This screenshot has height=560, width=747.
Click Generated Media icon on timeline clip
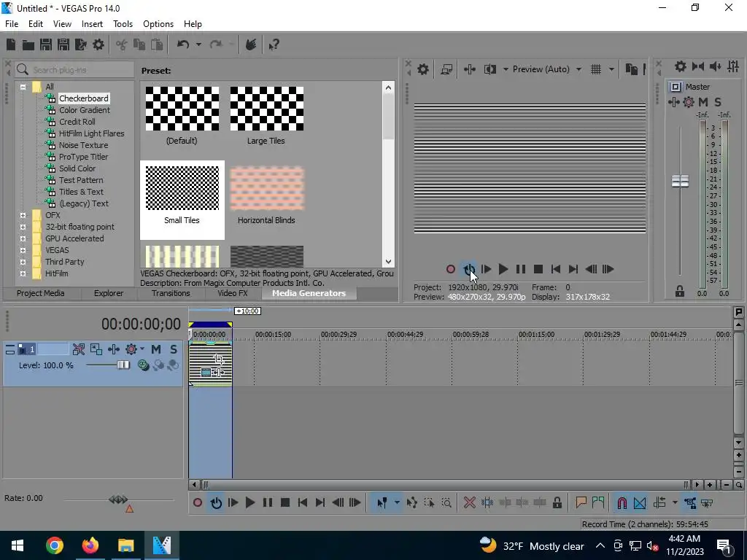tap(206, 373)
